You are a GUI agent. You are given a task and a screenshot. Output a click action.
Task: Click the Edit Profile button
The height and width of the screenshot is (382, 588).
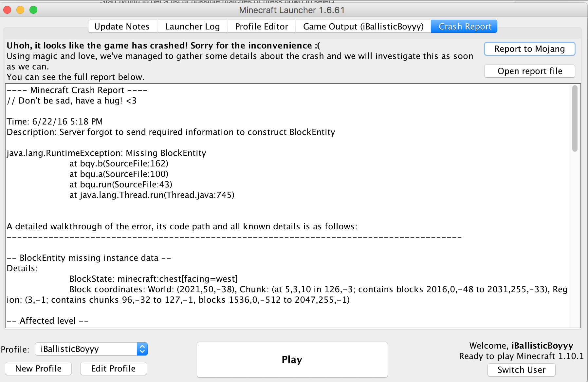(113, 369)
